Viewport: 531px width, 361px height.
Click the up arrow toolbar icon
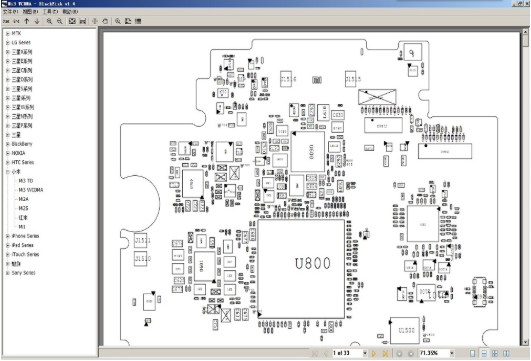tap(27, 21)
